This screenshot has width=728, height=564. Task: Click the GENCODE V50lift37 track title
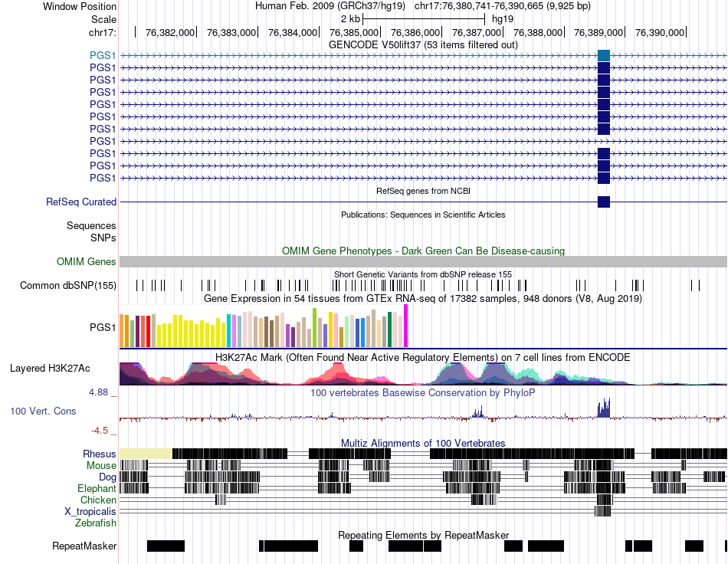tap(423, 45)
